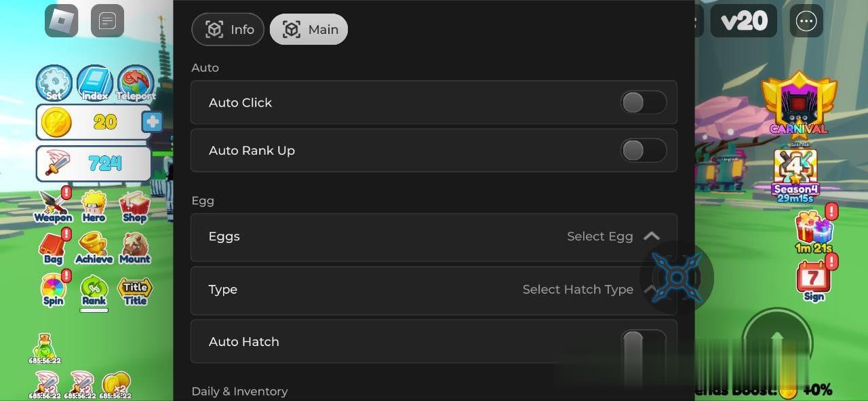
Task: Open the Set gear icon
Action: pyautogui.click(x=54, y=83)
